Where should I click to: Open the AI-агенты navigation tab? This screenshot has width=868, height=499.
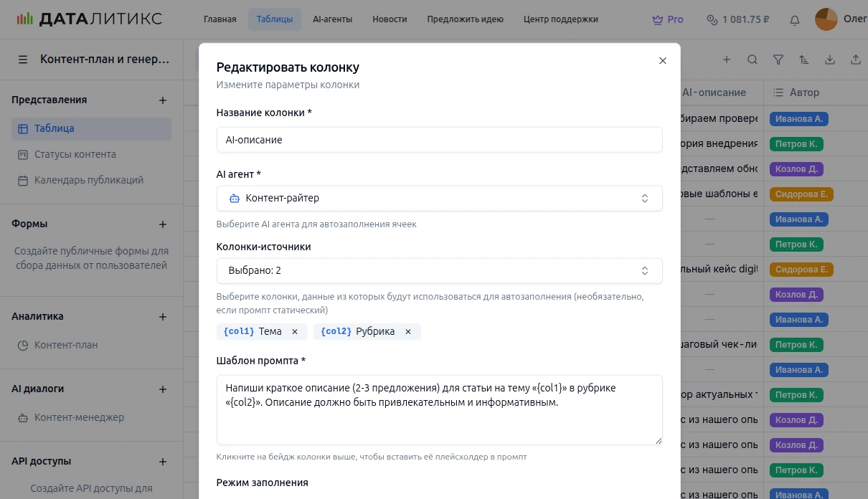[x=332, y=19]
